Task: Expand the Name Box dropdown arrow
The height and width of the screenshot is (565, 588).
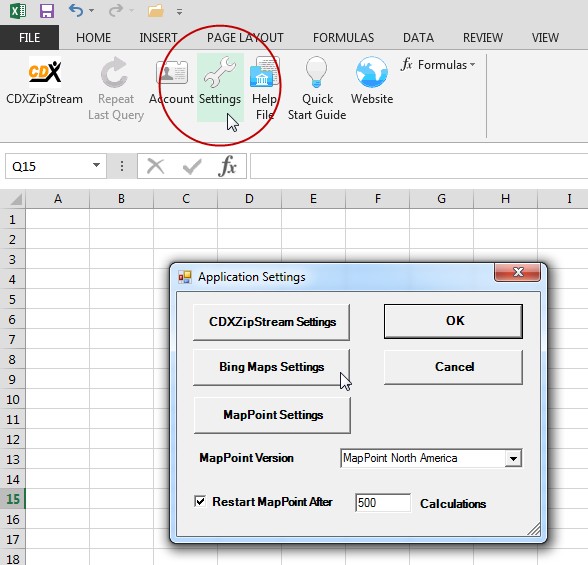Action: click(96, 165)
